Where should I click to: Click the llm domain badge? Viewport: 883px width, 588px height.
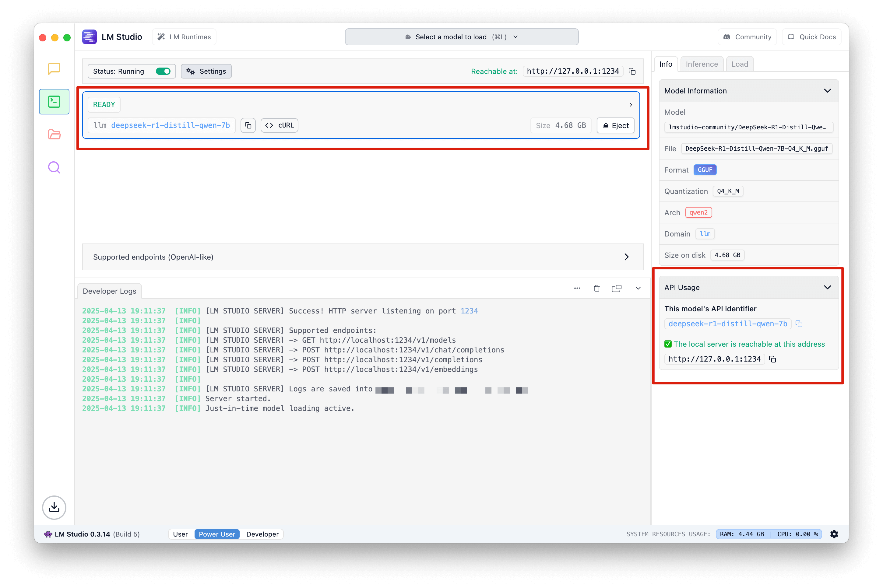[x=705, y=234]
